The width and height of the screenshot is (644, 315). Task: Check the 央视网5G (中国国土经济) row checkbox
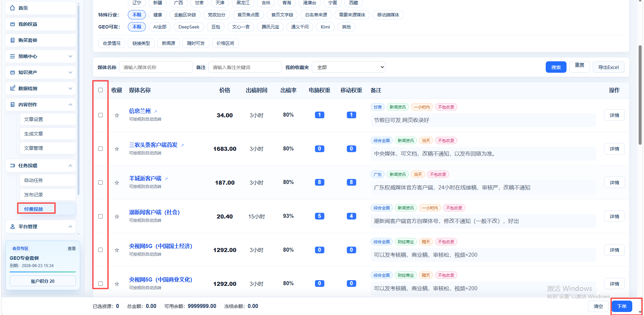100,250
